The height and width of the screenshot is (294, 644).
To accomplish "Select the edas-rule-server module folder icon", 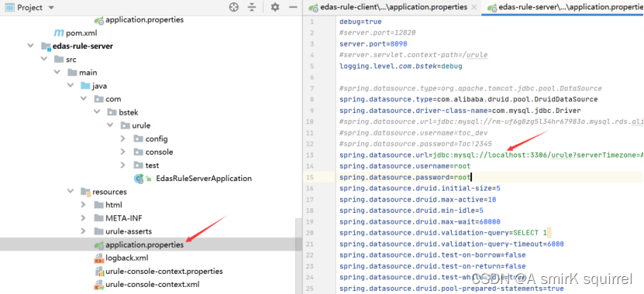I will (46, 46).
